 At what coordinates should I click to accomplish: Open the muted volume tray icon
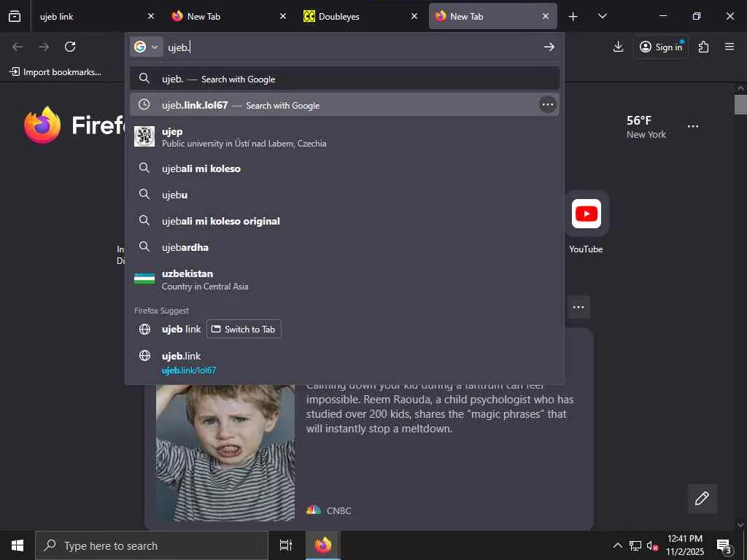[652, 545]
